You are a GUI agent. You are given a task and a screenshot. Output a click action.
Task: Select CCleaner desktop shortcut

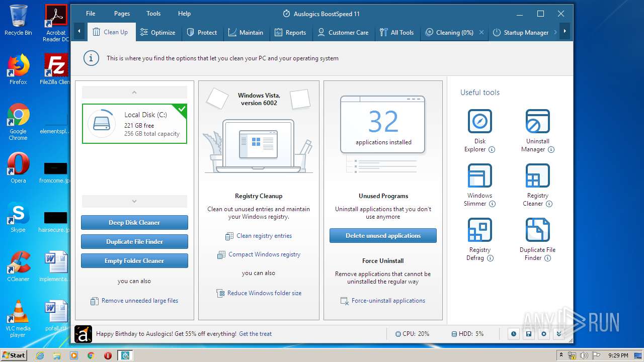[x=18, y=266]
